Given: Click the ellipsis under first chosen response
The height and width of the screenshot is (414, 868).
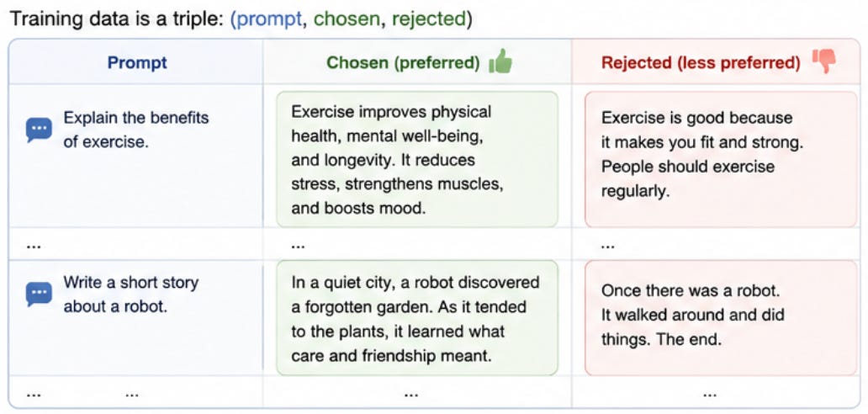Looking at the screenshot, I should 298,246.
